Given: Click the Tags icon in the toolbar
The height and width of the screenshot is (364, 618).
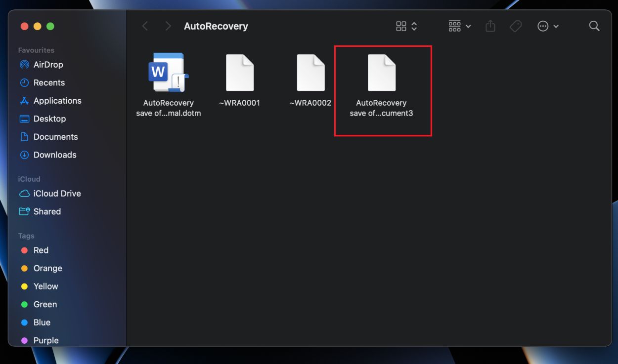Looking at the screenshot, I should click(x=515, y=26).
